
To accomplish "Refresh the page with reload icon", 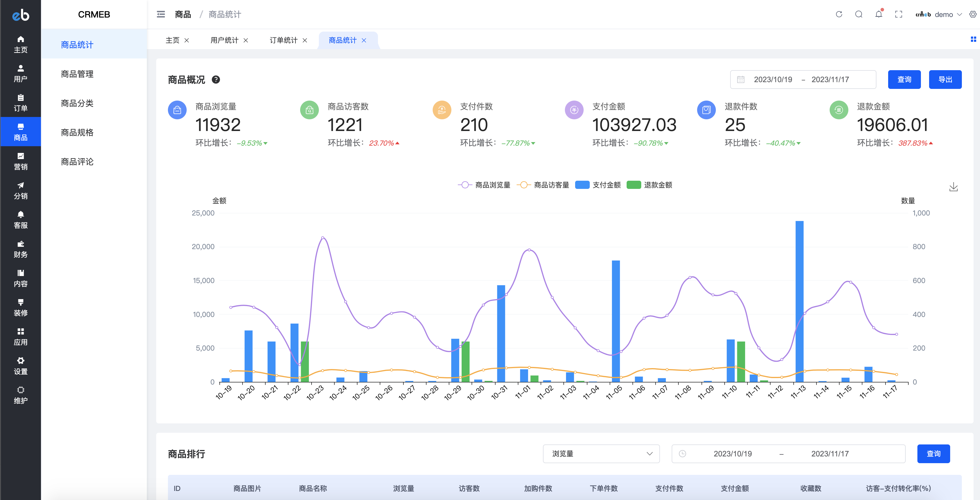I will tap(839, 14).
